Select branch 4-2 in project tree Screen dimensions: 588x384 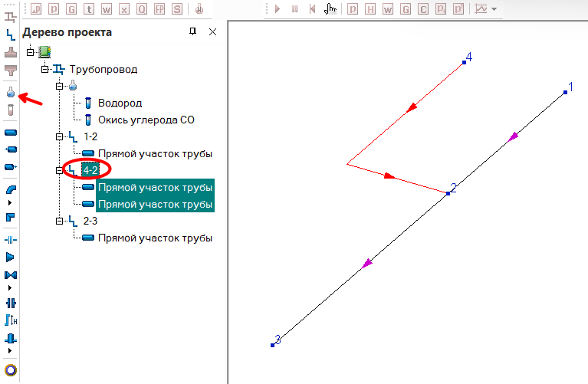tap(90, 170)
